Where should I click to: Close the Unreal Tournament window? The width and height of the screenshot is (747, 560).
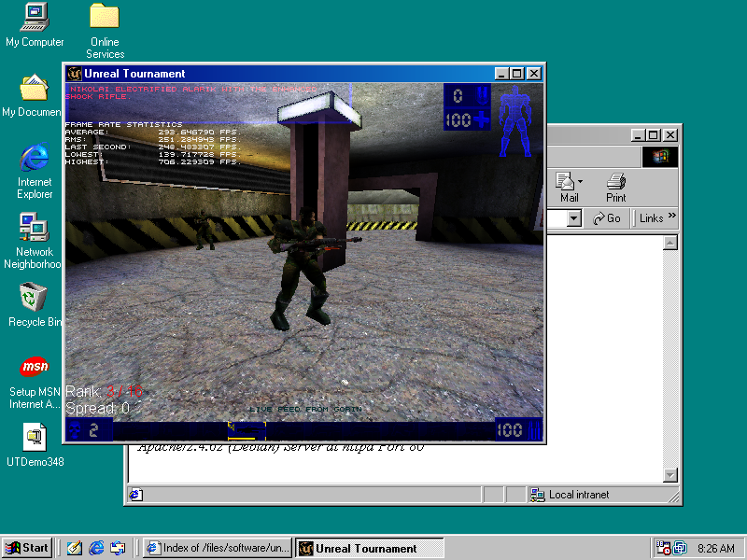pos(534,74)
